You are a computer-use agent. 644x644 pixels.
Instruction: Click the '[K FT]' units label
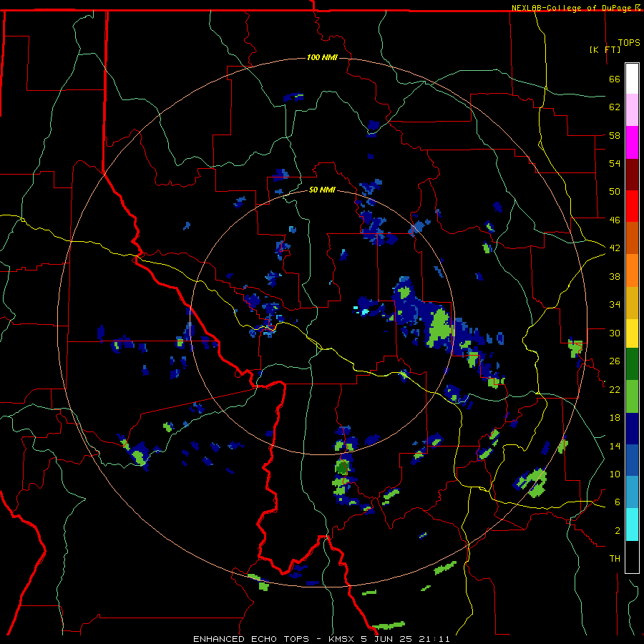(605, 49)
